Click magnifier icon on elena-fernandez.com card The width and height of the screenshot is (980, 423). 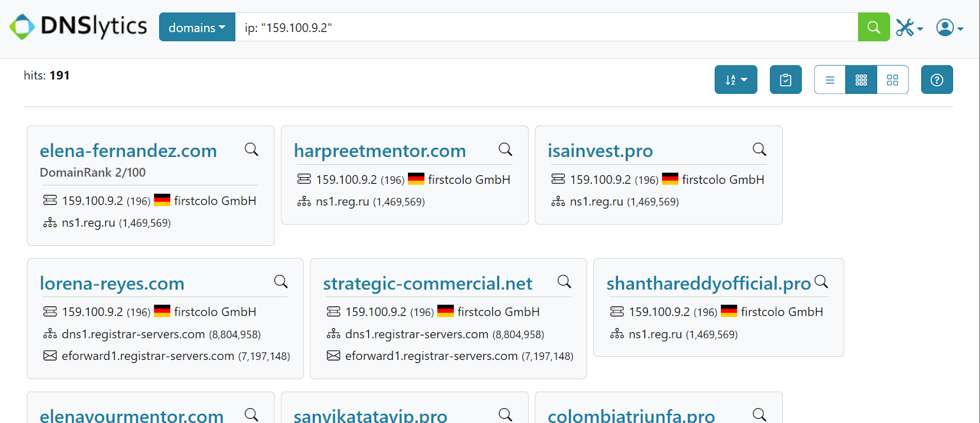click(251, 149)
